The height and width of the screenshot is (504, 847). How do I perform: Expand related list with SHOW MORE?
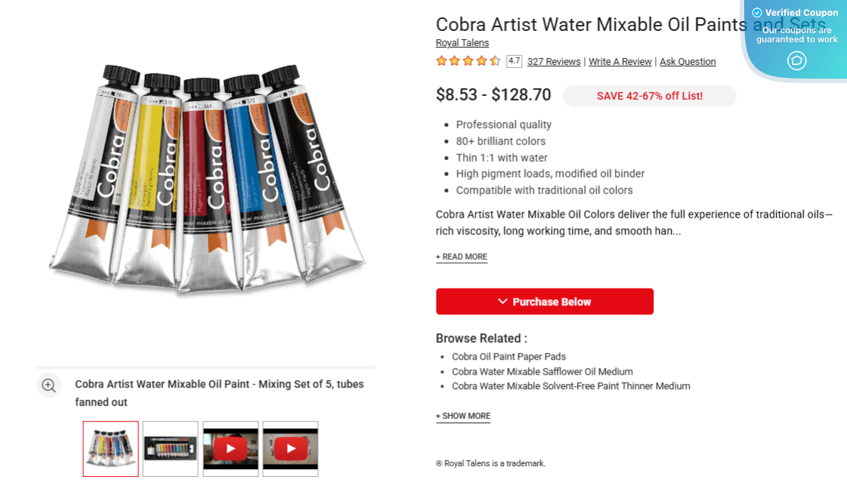(463, 416)
